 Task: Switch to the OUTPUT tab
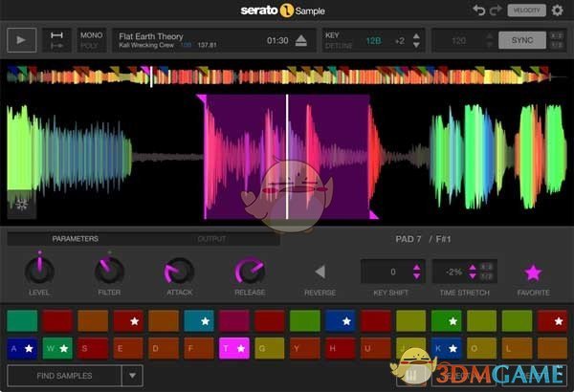tap(211, 239)
